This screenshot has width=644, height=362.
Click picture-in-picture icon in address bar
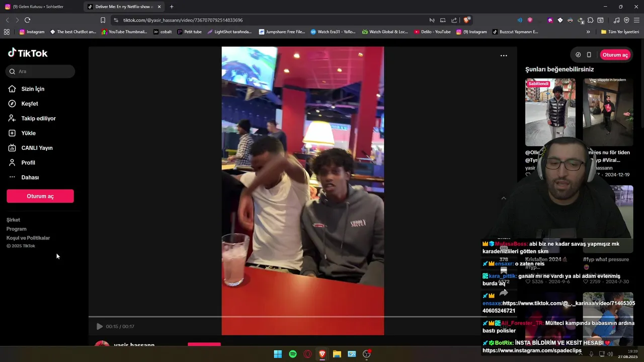[x=443, y=20]
